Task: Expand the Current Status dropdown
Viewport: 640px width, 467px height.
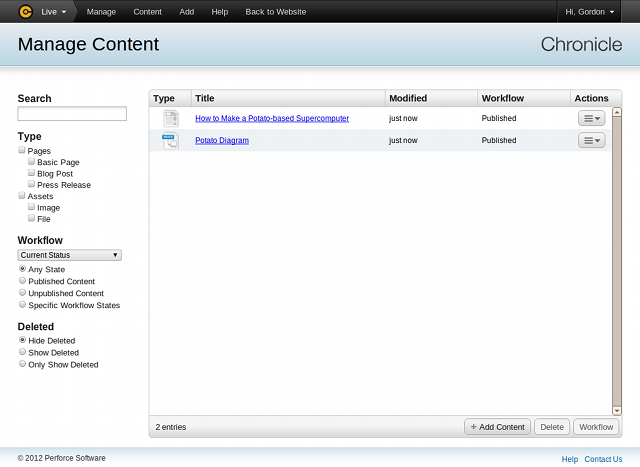Action: [70, 255]
